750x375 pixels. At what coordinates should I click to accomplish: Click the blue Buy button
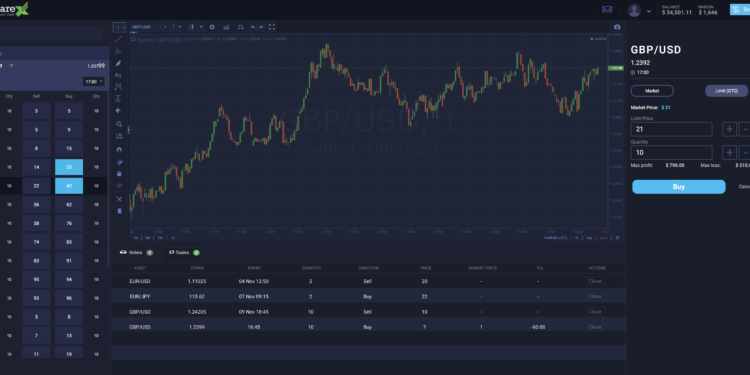click(x=679, y=187)
